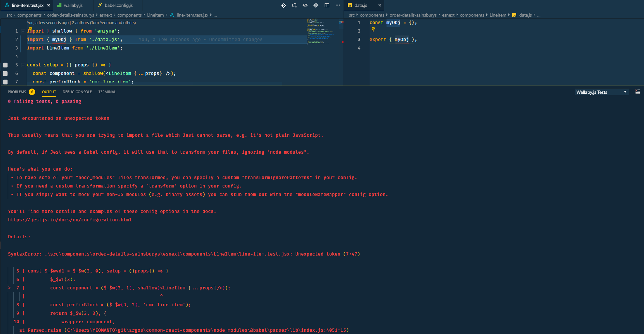The height and width of the screenshot is (334, 644).
Task: Switch to the TERMINAL panel tab
Action: (107, 92)
